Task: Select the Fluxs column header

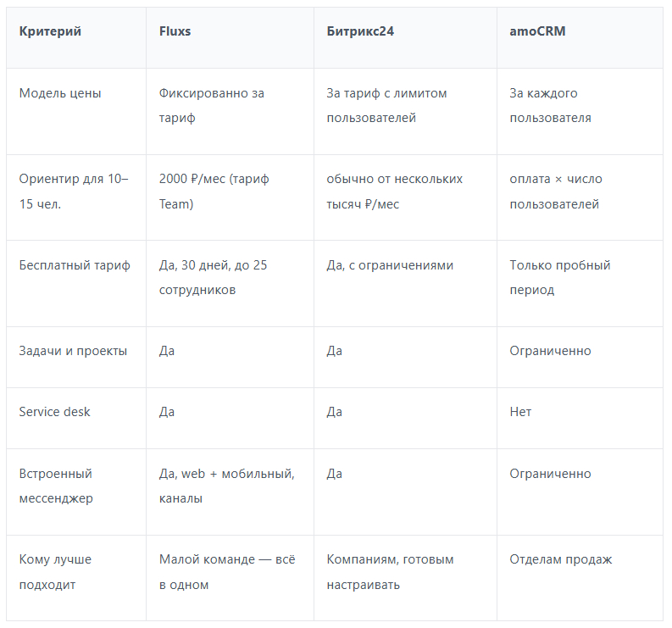Action: pos(175,31)
